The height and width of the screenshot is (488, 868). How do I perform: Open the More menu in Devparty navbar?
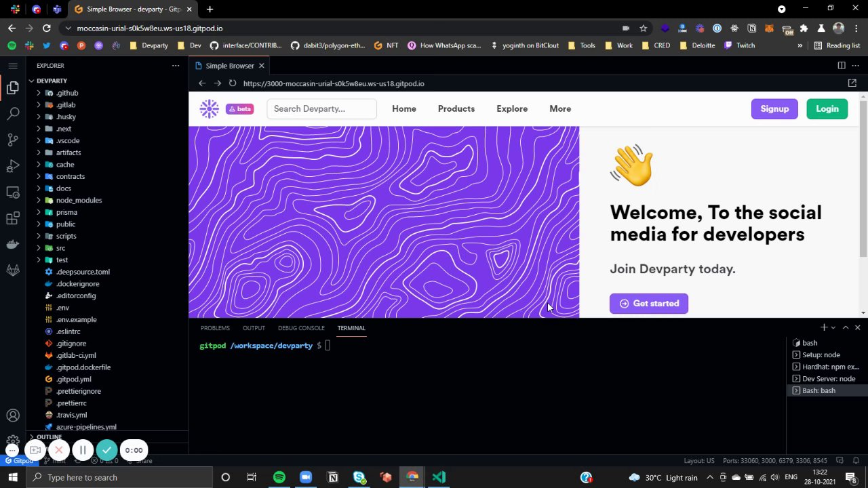tap(560, 108)
